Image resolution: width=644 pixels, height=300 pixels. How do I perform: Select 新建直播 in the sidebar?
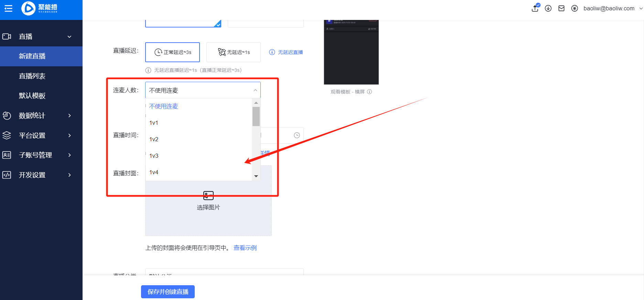(x=41, y=56)
